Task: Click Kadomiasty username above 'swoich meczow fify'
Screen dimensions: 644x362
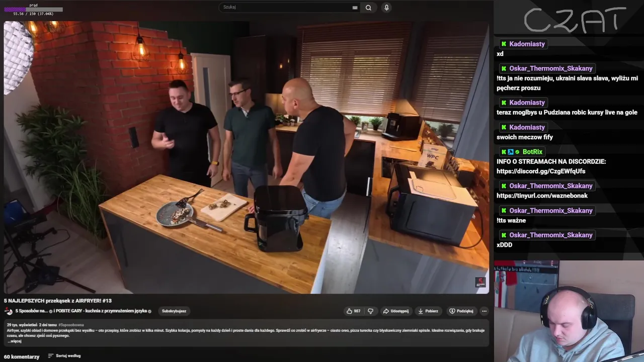Action: click(527, 128)
